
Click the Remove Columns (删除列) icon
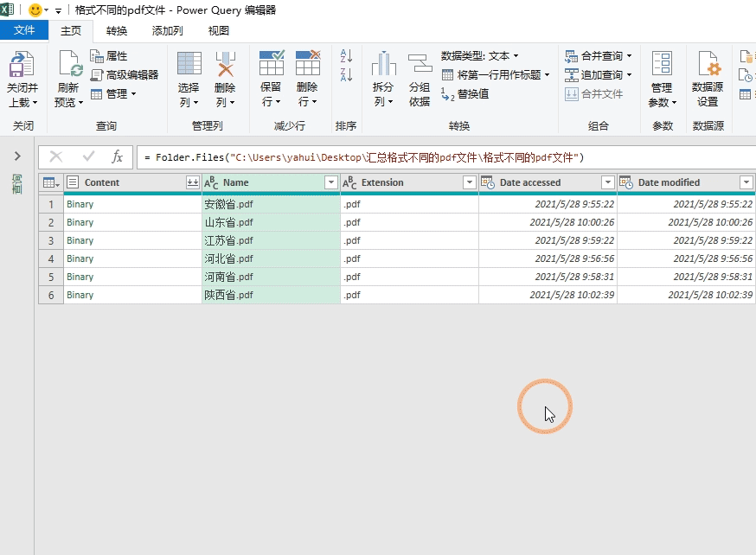225,64
